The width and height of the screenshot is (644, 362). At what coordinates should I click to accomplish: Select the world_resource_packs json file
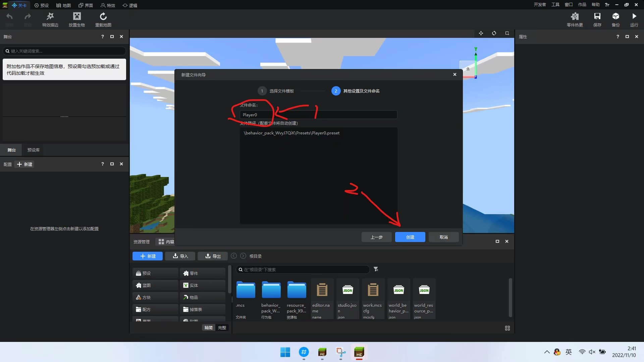pyautogui.click(x=424, y=299)
